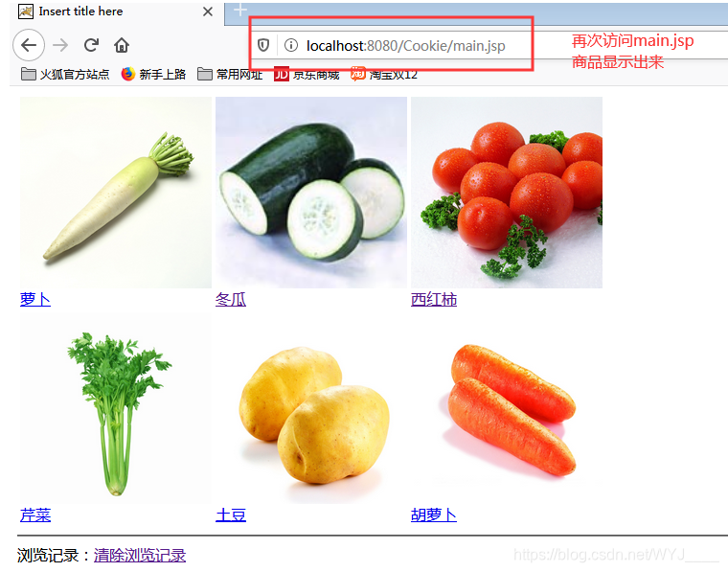
Task: Reload the page with the refresh icon
Action: click(91, 45)
